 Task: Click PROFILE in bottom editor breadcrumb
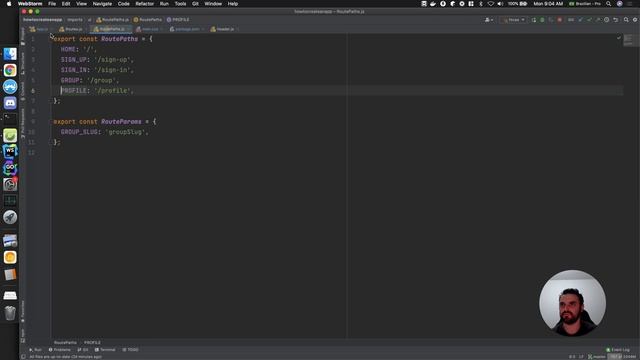pyautogui.click(x=92, y=342)
